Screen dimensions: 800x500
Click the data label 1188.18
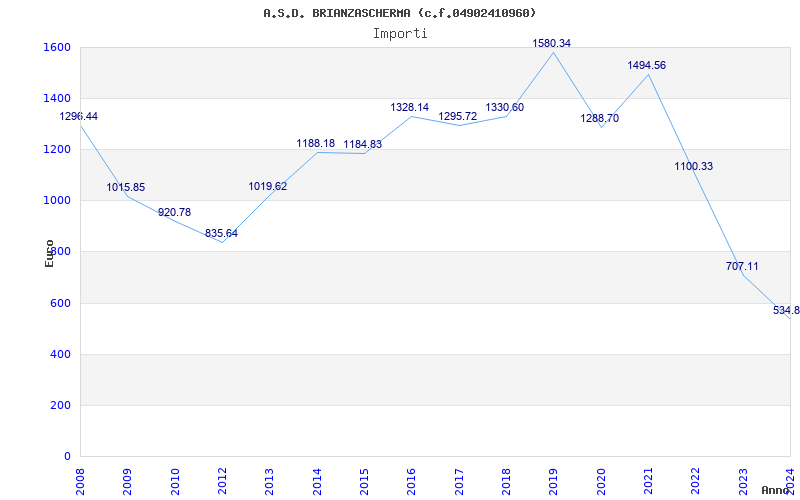click(316, 143)
